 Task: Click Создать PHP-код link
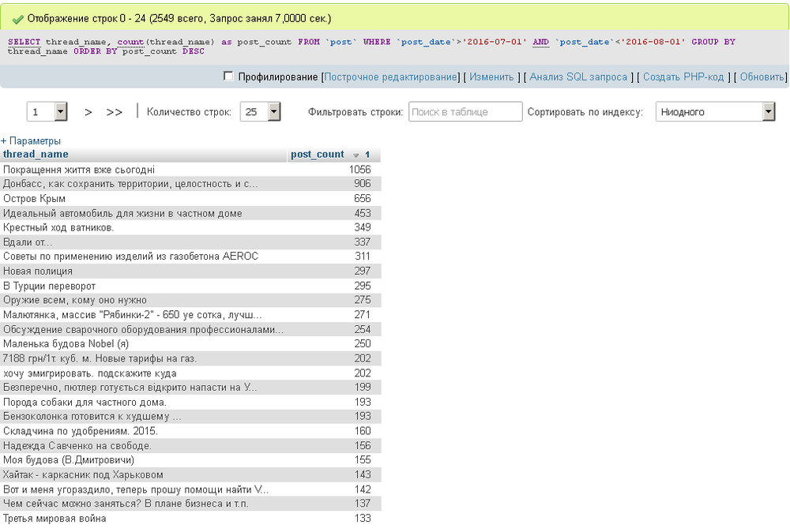point(683,77)
